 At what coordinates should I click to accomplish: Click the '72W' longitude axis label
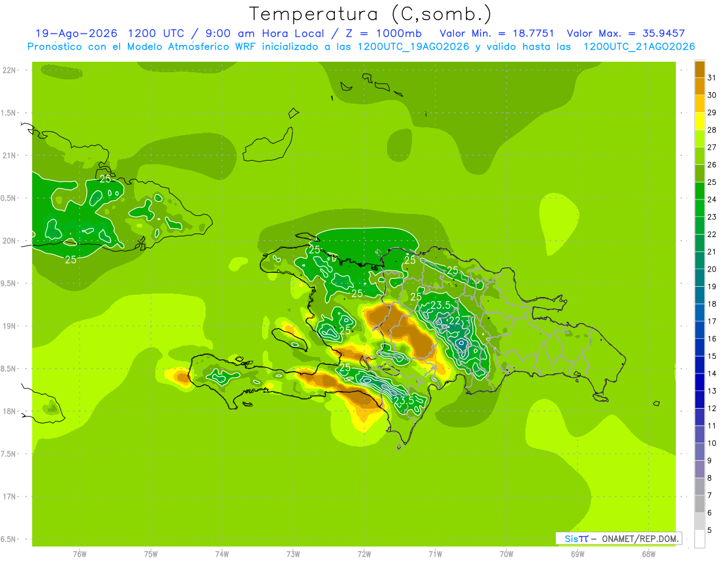pos(364,554)
